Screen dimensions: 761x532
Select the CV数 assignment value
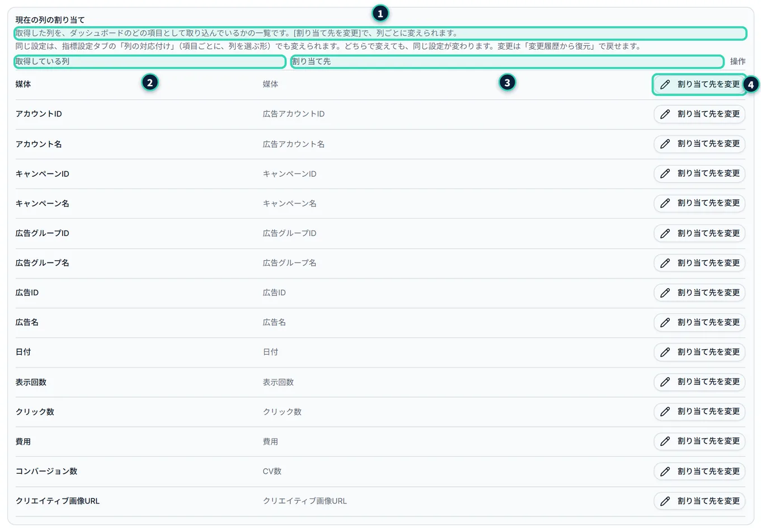pyautogui.click(x=272, y=471)
